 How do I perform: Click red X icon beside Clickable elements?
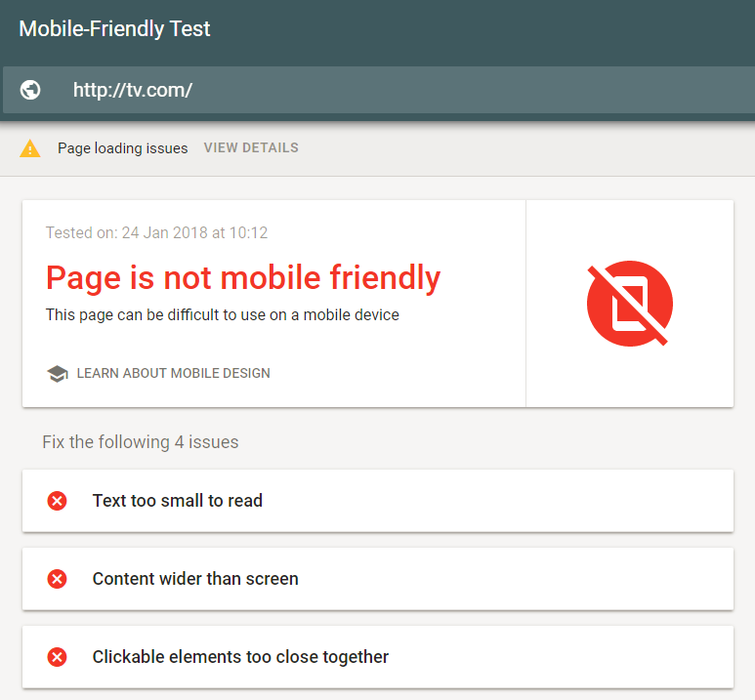pos(57,657)
